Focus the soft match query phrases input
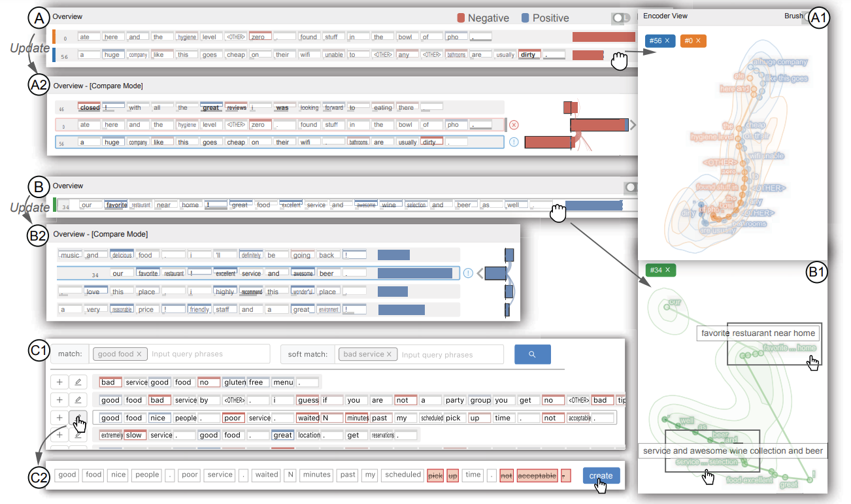This screenshot has height=504, width=851. tap(451, 354)
